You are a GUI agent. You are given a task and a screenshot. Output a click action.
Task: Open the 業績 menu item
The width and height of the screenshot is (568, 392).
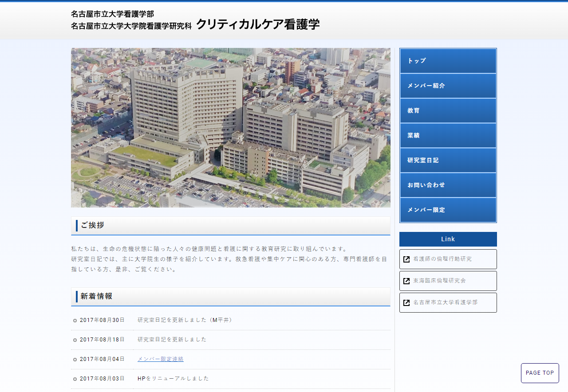point(448,135)
